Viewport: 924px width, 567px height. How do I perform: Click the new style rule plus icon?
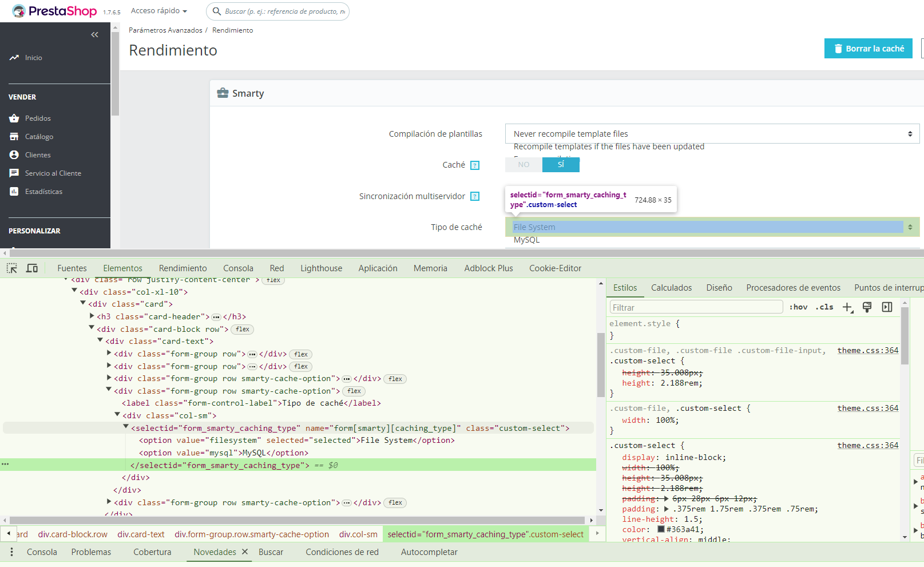(847, 307)
